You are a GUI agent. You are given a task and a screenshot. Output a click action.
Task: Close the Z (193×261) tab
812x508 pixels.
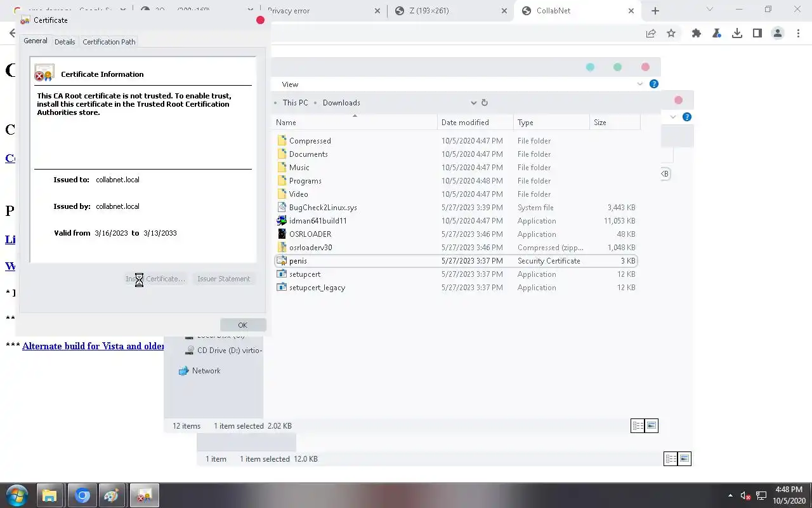point(504,11)
